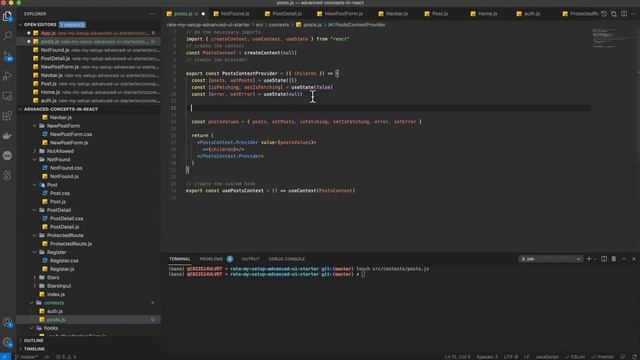Change the JavaScript language mode
This screenshot has width=640, height=360.
[x=547, y=357]
